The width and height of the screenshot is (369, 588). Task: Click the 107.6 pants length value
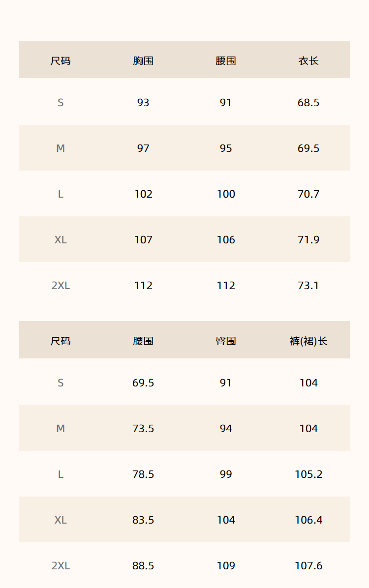[308, 566]
